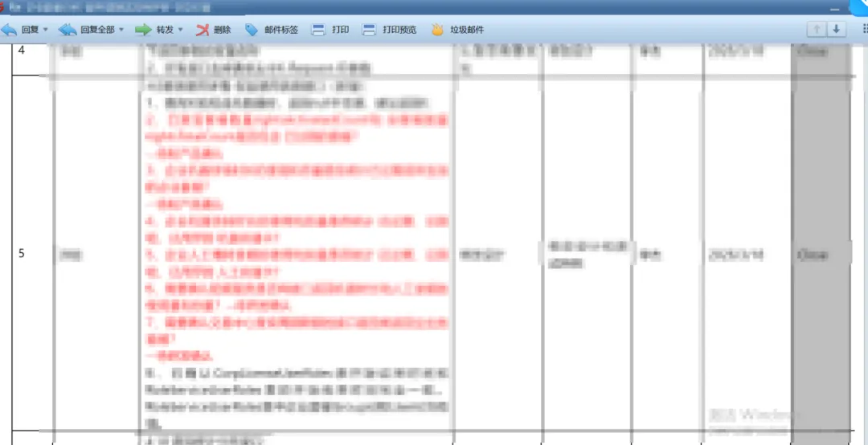The height and width of the screenshot is (445, 868).
Task: Open 邮件标签 mail tags
Action: tap(272, 30)
